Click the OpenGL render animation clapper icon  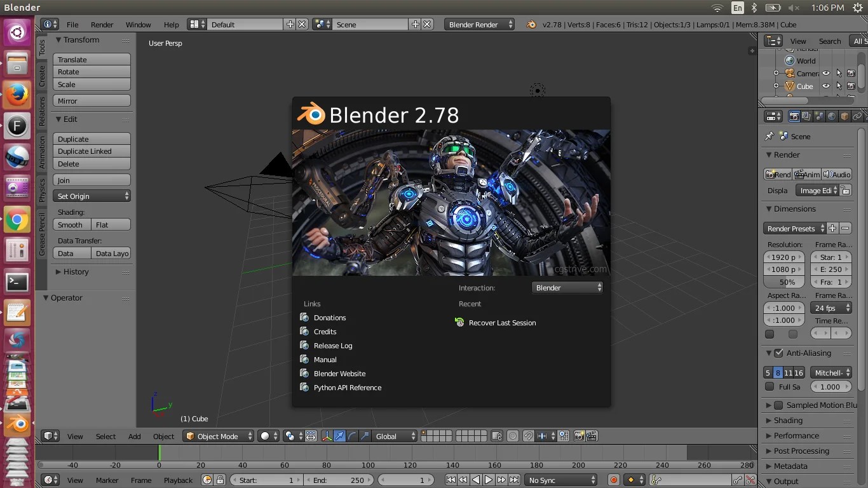[591, 436]
